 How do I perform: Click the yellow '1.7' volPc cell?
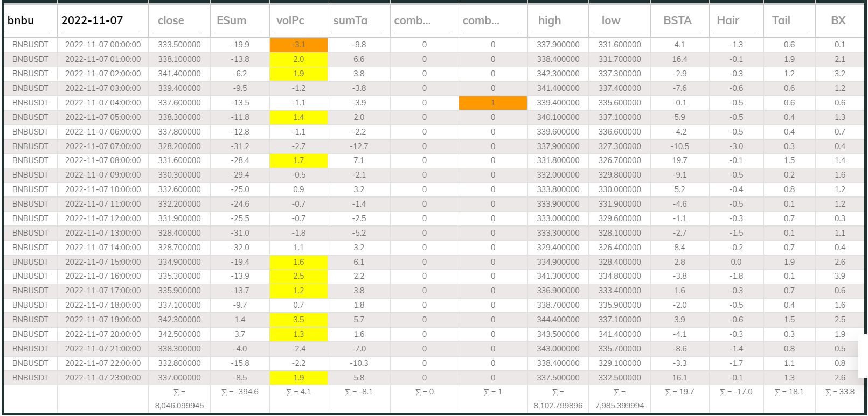(x=298, y=160)
